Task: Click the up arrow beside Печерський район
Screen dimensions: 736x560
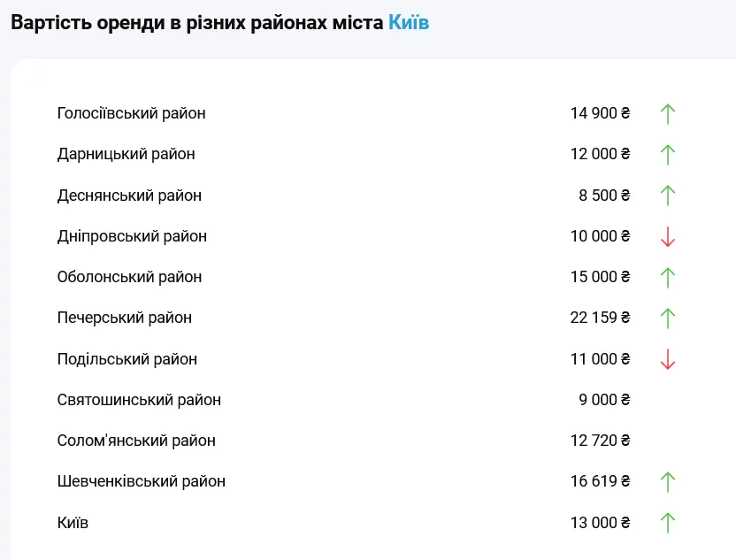Action: (x=668, y=318)
